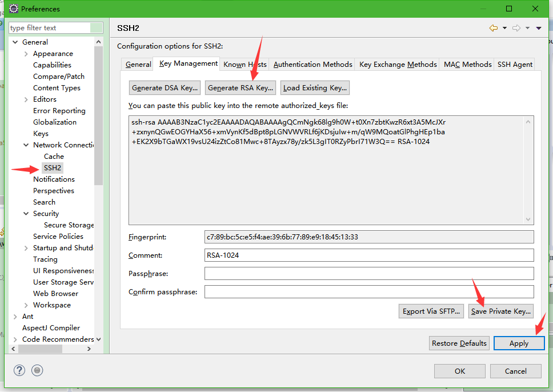Collapse the General tree node
This screenshot has height=392, width=553.
[x=15, y=42]
